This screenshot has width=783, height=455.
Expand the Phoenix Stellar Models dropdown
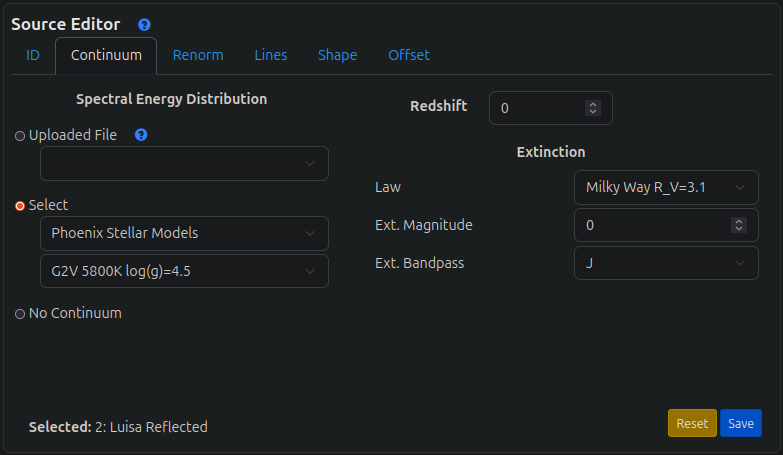184,233
